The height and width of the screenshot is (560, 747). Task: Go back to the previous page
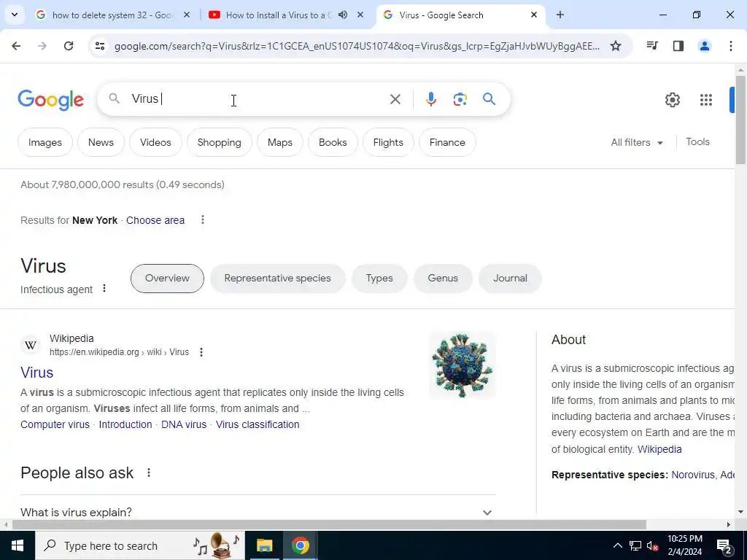click(16, 46)
